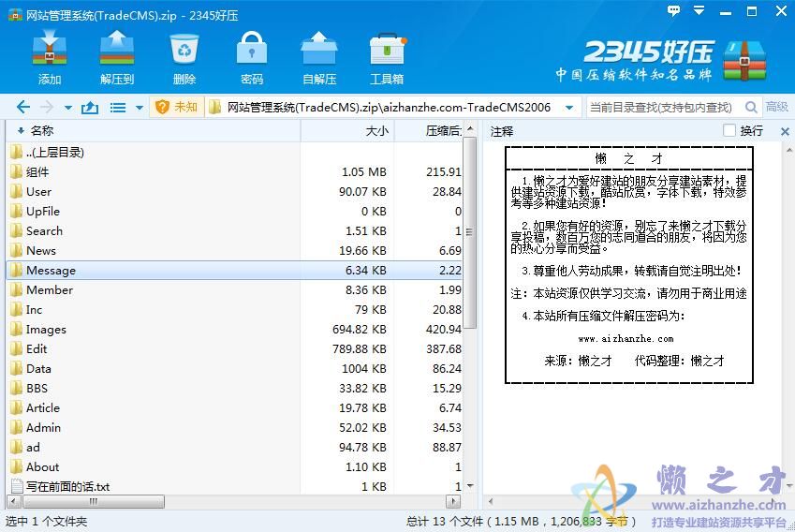Toggle the 换行 word wrap checkbox
The height and width of the screenshot is (532, 795).
[x=729, y=130]
